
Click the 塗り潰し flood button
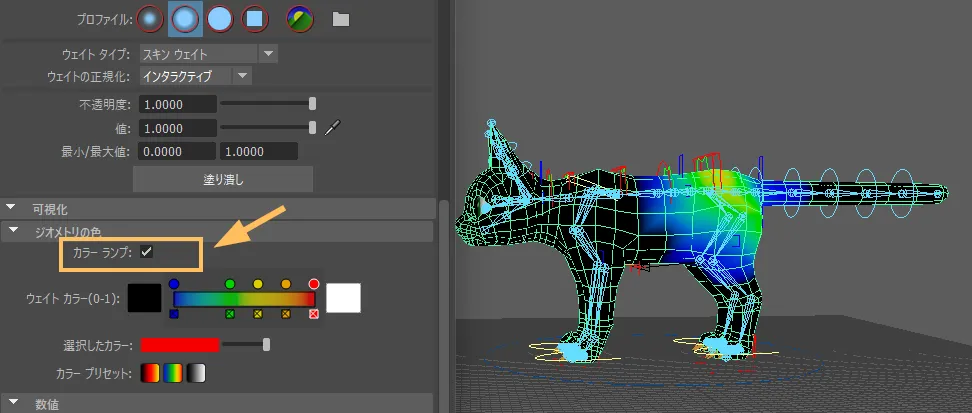(x=223, y=180)
